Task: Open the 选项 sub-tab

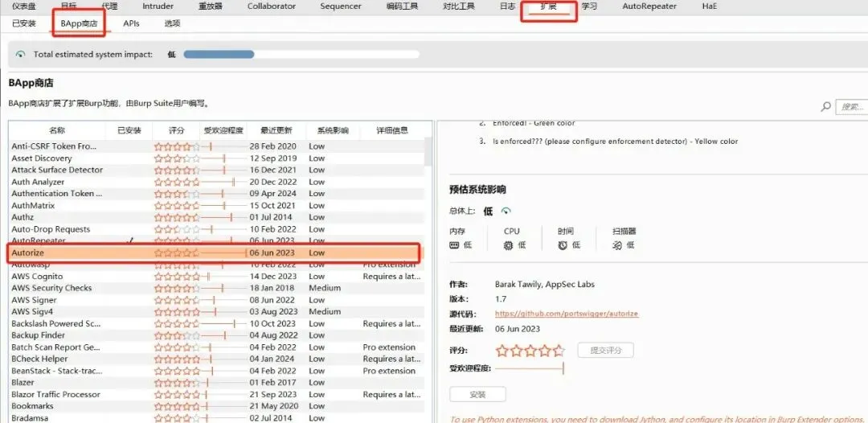Action: coord(172,24)
